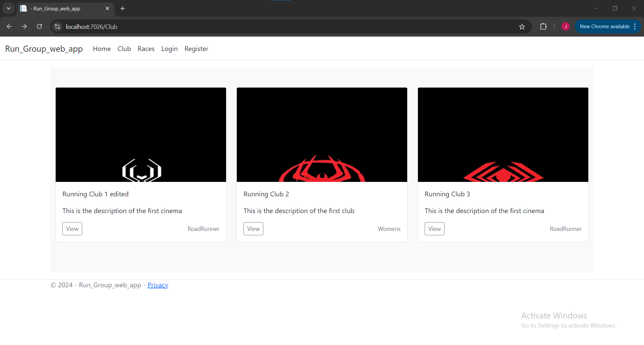This screenshot has height=345, width=644.
Task: Open the Register page link
Action: [196, 49]
